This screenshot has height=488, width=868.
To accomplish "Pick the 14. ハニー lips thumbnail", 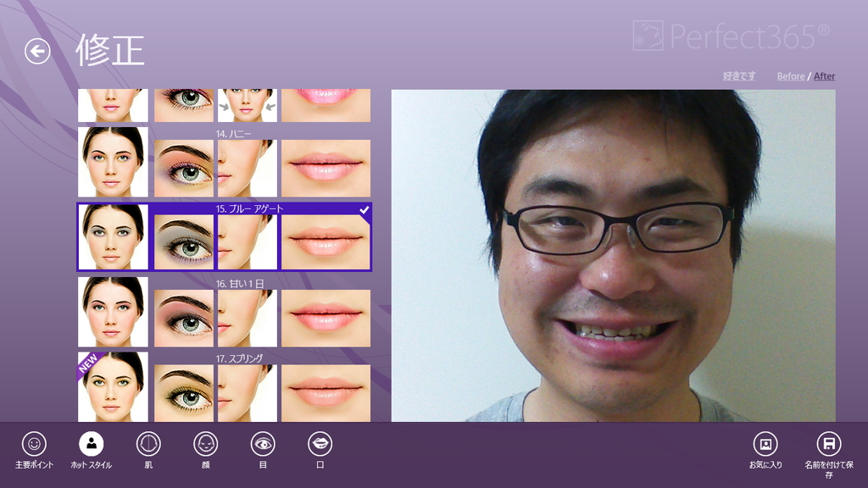I will click(x=326, y=169).
